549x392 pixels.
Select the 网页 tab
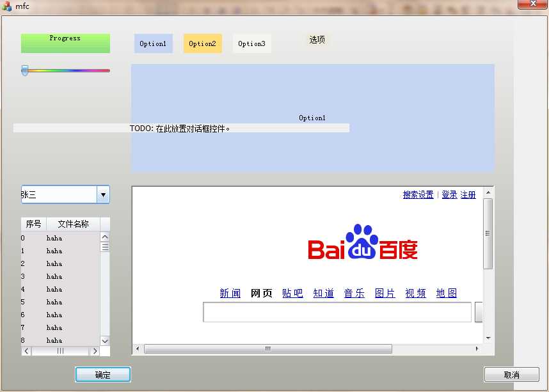(261, 293)
